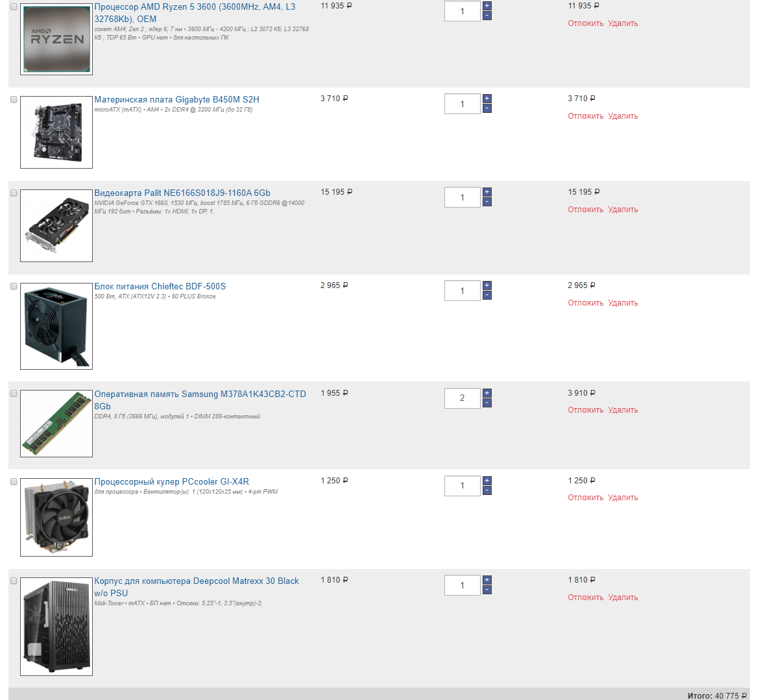The width and height of the screenshot is (759, 700).
Task: Click the AMD Ryzen processor thumbnail
Action: (56, 39)
